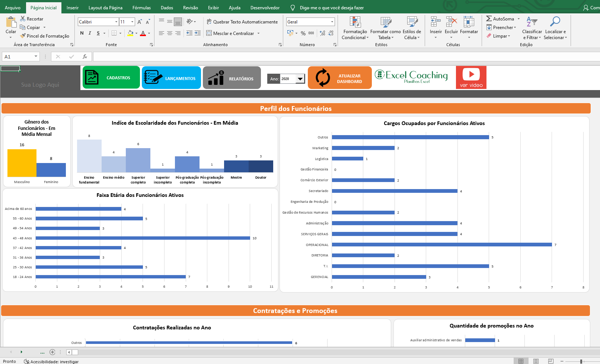
Task: Open the number format Geral dropdown
Action: click(332, 22)
